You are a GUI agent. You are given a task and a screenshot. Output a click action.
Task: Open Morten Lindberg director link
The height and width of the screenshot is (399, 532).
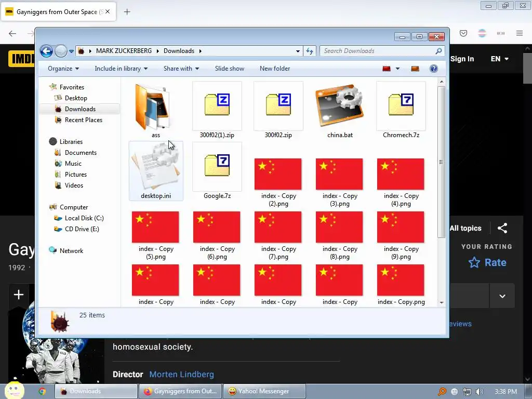coord(181,374)
